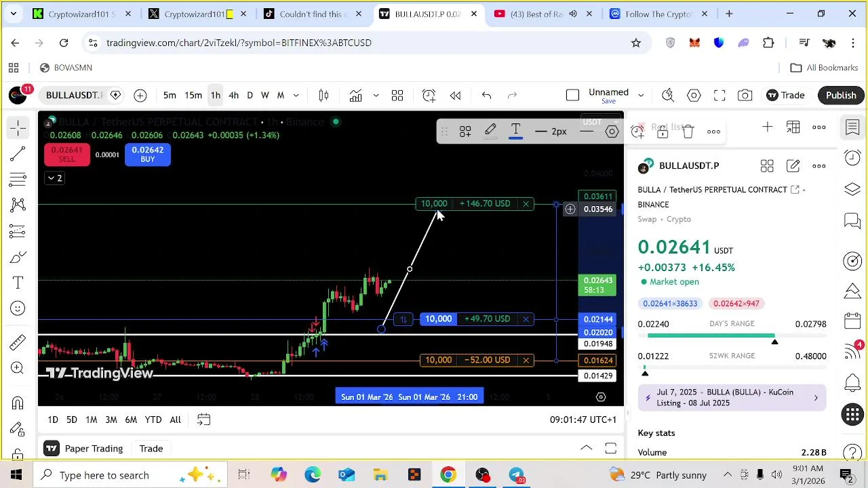The height and width of the screenshot is (488, 868).
Task: Click the blue BUY button
Action: [147, 155]
